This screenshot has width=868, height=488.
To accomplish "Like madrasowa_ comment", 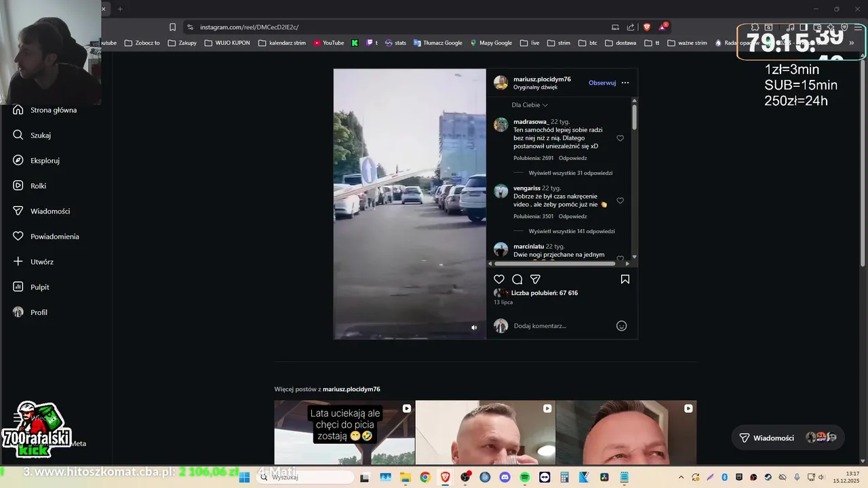I will [620, 138].
